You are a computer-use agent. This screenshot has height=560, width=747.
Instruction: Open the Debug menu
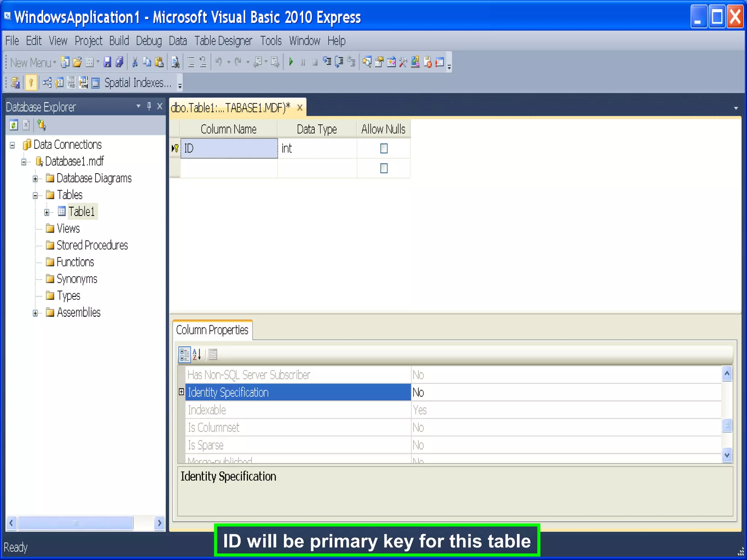148,41
